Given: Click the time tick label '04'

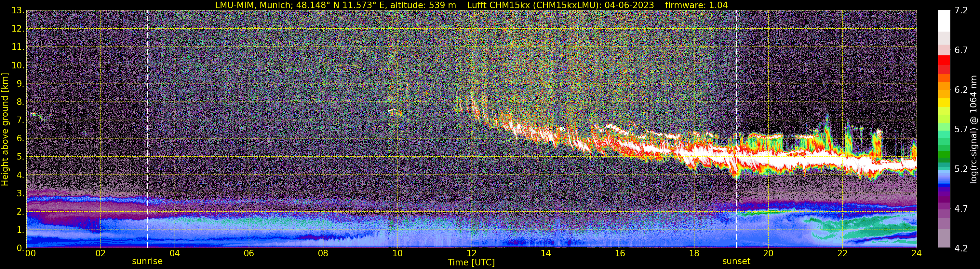Looking at the screenshot, I should pos(174,253).
